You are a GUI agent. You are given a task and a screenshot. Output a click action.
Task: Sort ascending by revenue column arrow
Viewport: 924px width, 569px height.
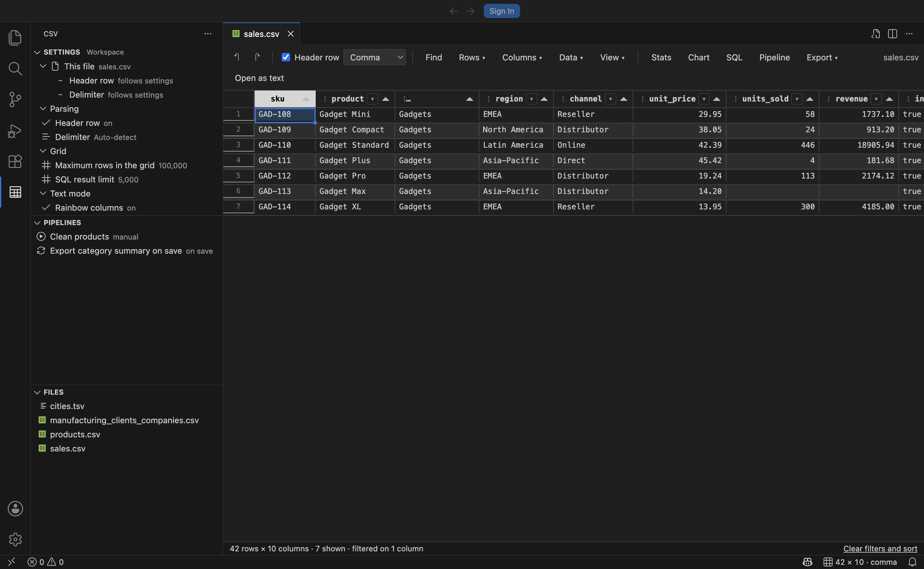(x=889, y=99)
